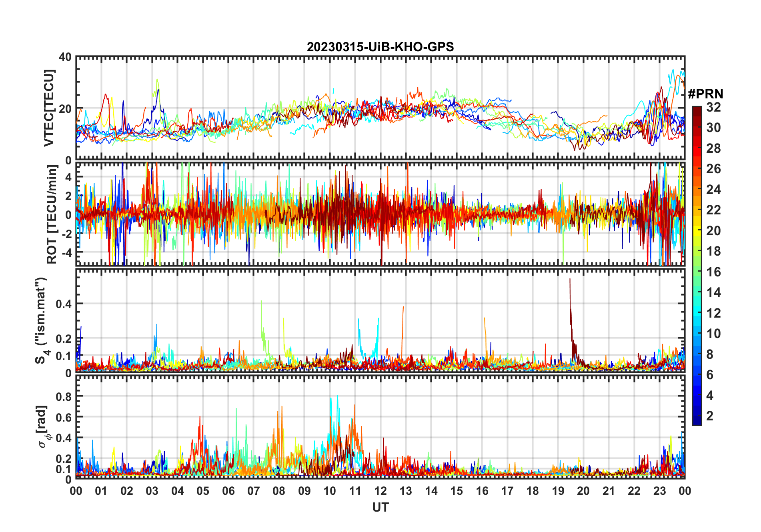Click colorbar tick label 32
The width and height of the screenshot is (761, 532).
coord(713,107)
